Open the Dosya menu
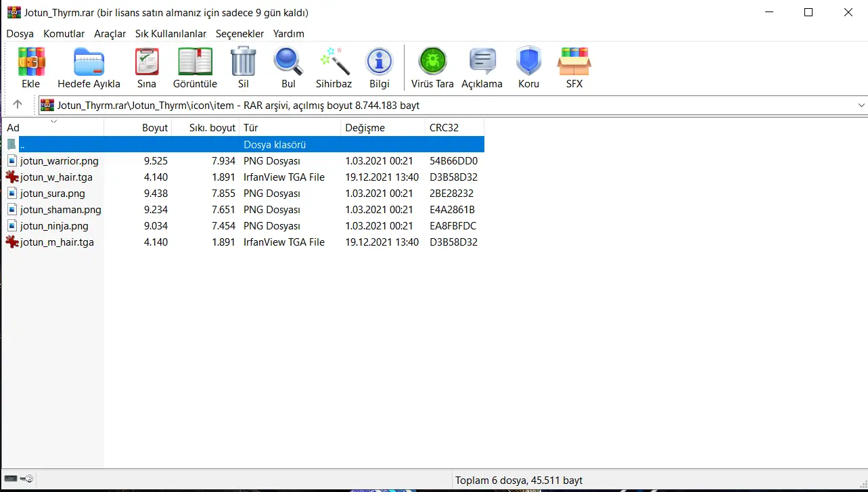Screen dimensions: 868x492 pyautogui.click(x=20, y=34)
